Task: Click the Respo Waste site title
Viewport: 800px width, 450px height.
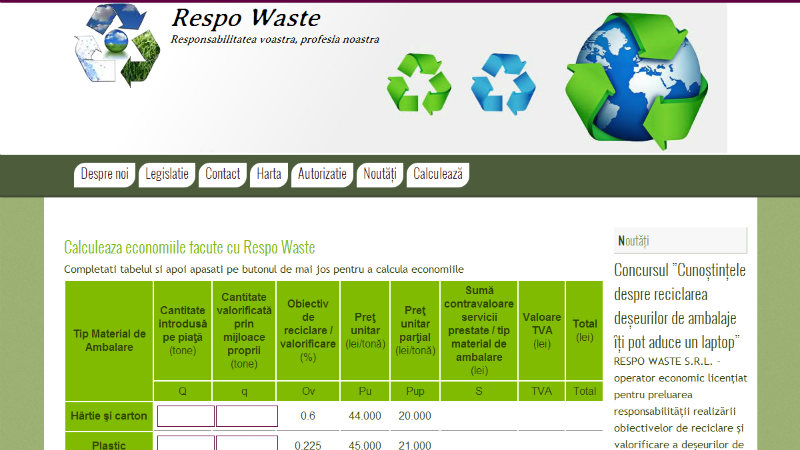Action: click(246, 18)
